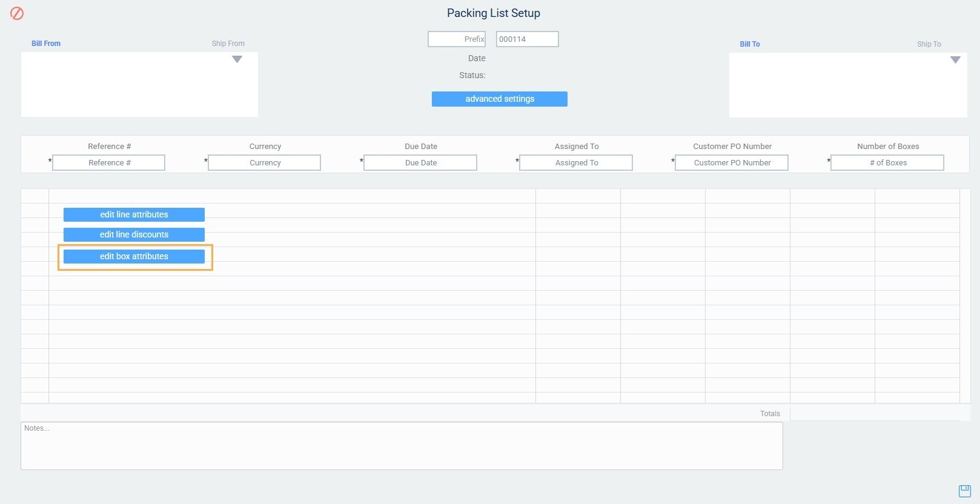
Task: Click the red cancel icon
Action: point(17,13)
